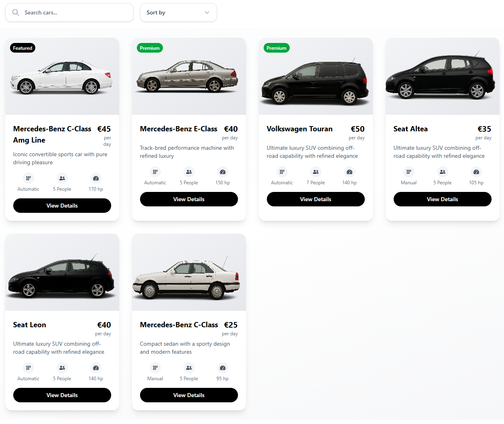Click Seat Leon people seats icon
504x424 pixels.
(x=62, y=368)
